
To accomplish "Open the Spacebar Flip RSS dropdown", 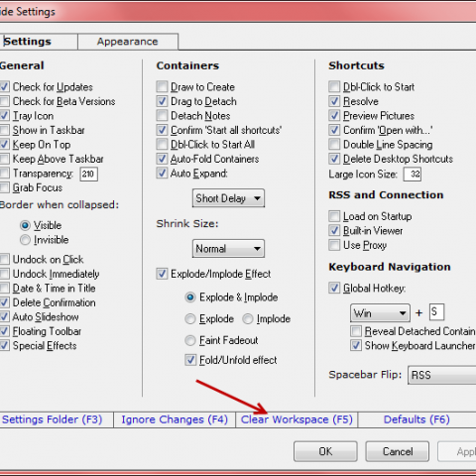I will tap(442, 375).
